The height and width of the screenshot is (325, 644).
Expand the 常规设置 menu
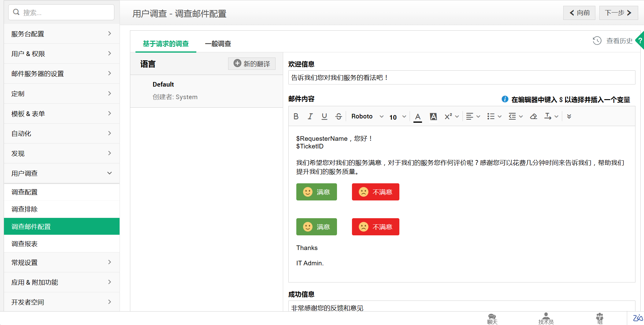coord(62,262)
